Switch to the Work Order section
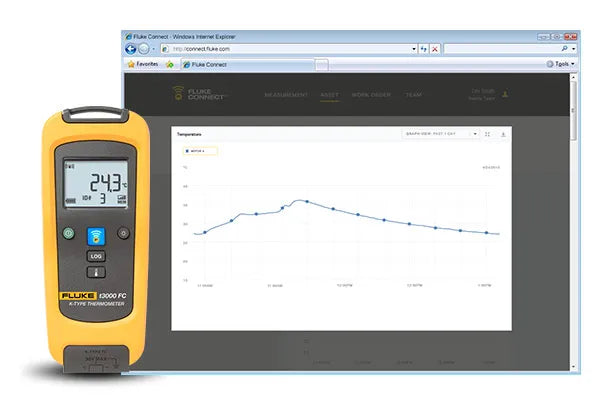 click(372, 95)
